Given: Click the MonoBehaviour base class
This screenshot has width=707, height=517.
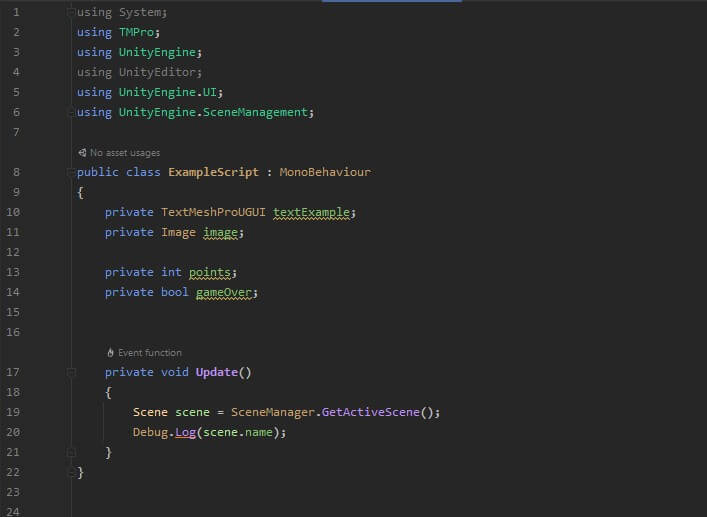Looking at the screenshot, I should click(x=325, y=172).
